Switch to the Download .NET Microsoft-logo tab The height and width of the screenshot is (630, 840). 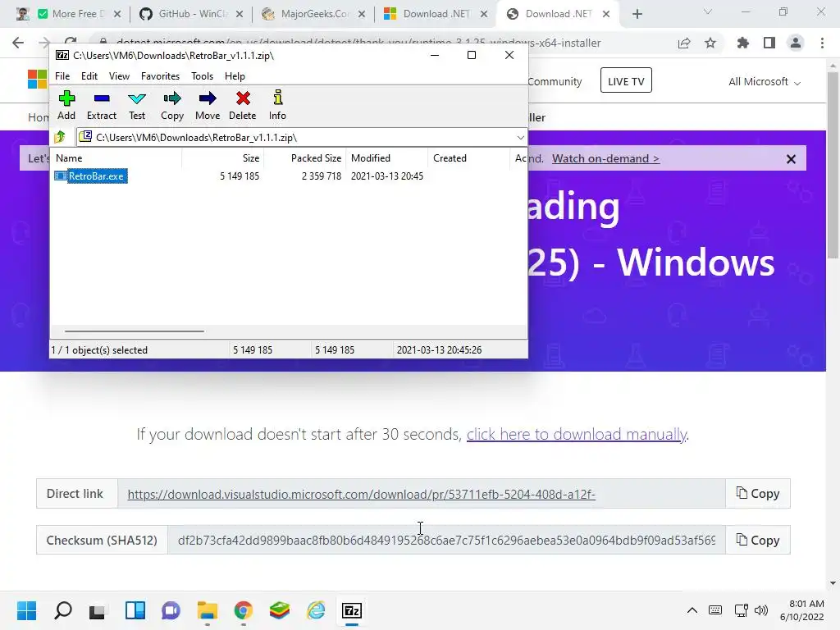tap(436, 14)
